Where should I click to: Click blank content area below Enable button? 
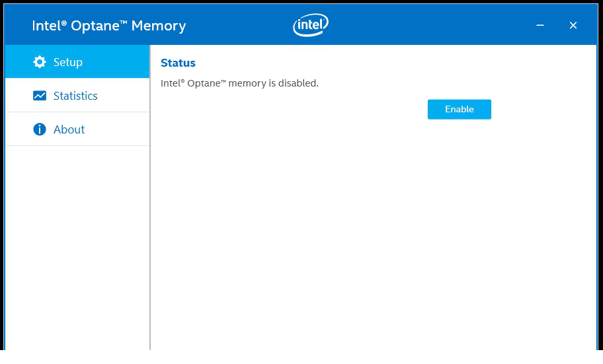[x=374, y=231]
